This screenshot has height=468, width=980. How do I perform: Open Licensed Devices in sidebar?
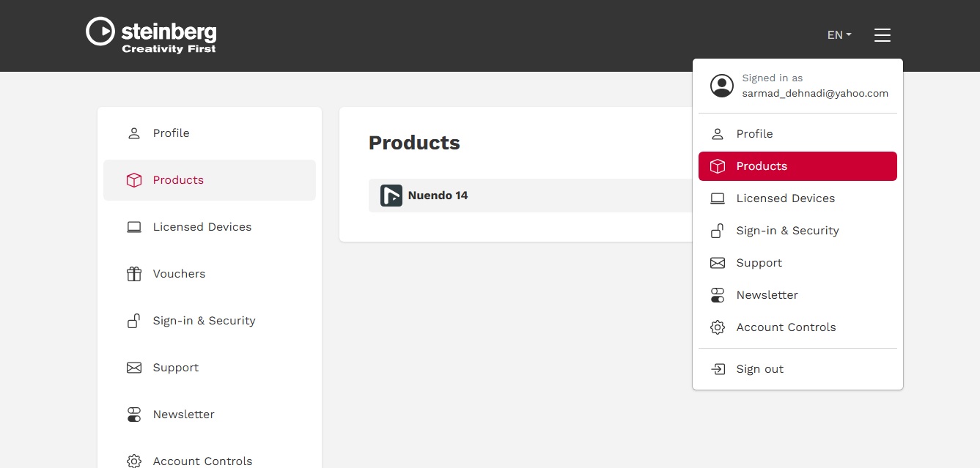coord(202,227)
